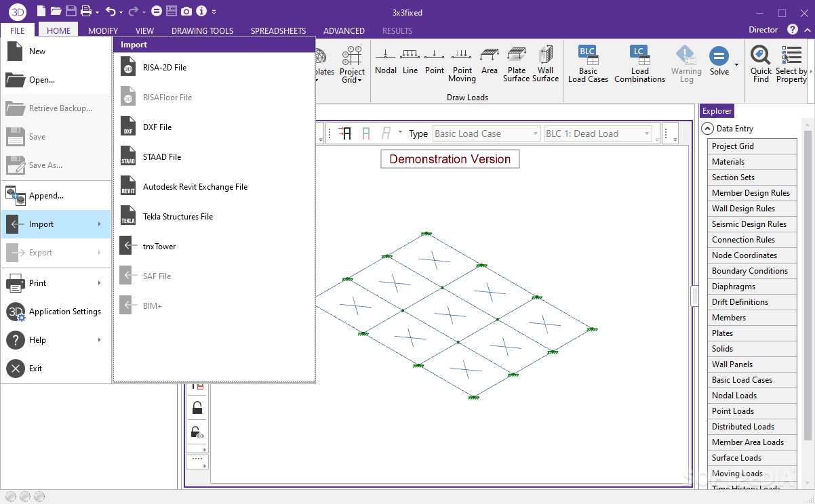Screen dimensions: 815x504
Task: Click the Solve (equals) icon in the quick access toolbar
Action: coord(157,12)
